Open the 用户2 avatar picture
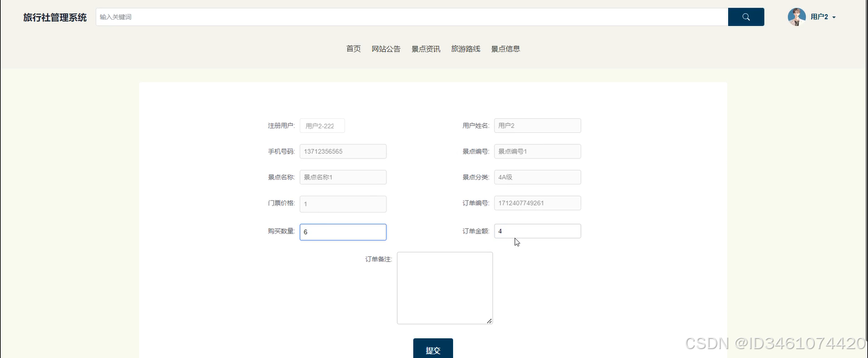The height and width of the screenshot is (358, 868). tap(797, 17)
